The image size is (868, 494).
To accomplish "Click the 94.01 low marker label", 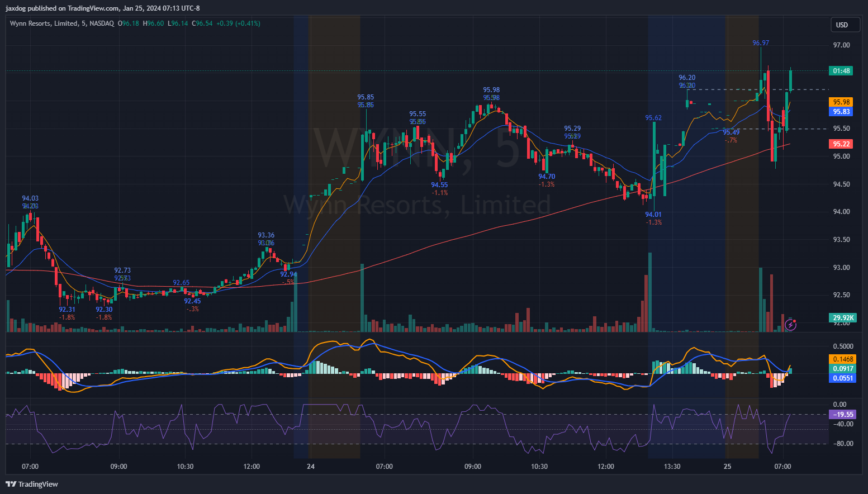I will click(x=653, y=215).
